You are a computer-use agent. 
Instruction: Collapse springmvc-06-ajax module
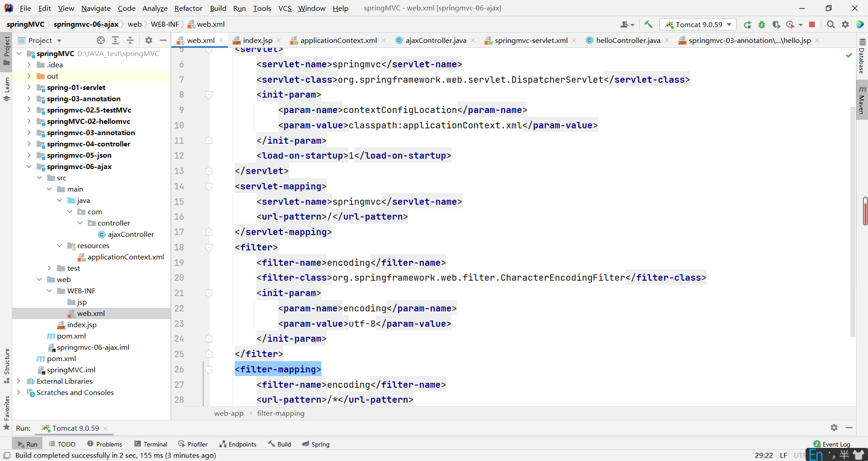28,166
